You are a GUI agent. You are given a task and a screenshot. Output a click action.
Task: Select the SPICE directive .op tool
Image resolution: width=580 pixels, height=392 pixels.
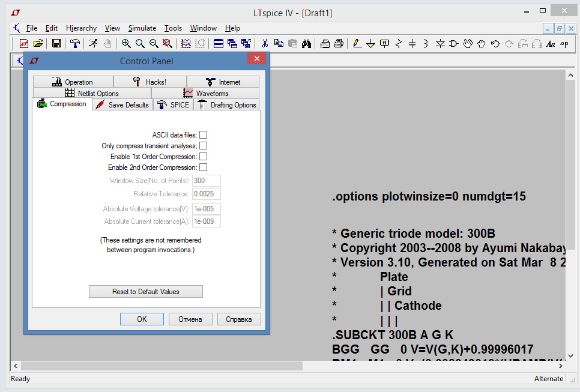pyautogui.click(x=564, y=43)
